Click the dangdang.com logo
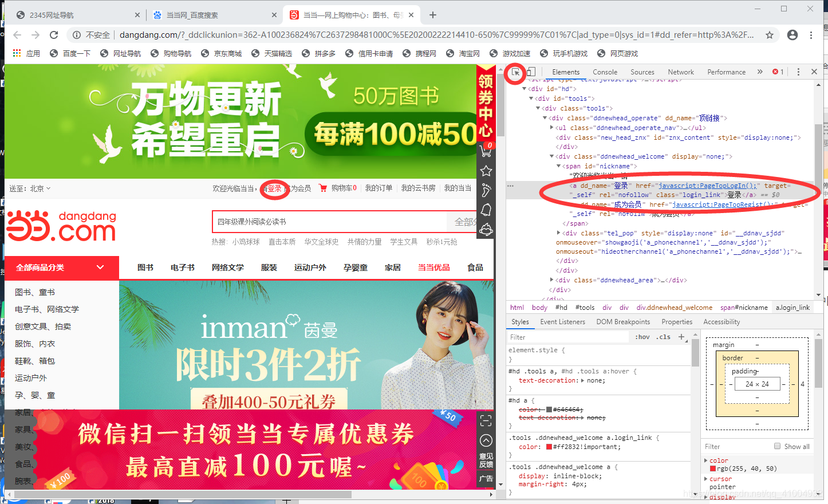This screenshot has height=504, width=828. tap(62, 226)
